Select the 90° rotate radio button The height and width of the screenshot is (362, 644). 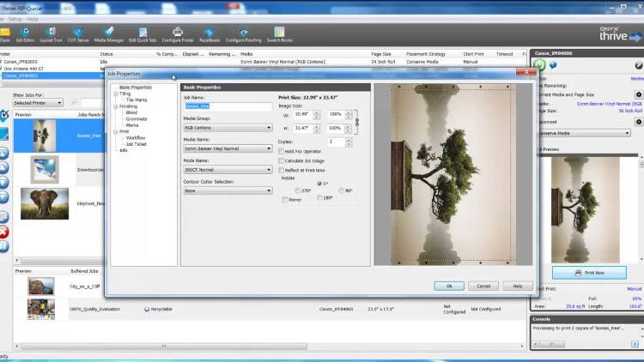342,190
